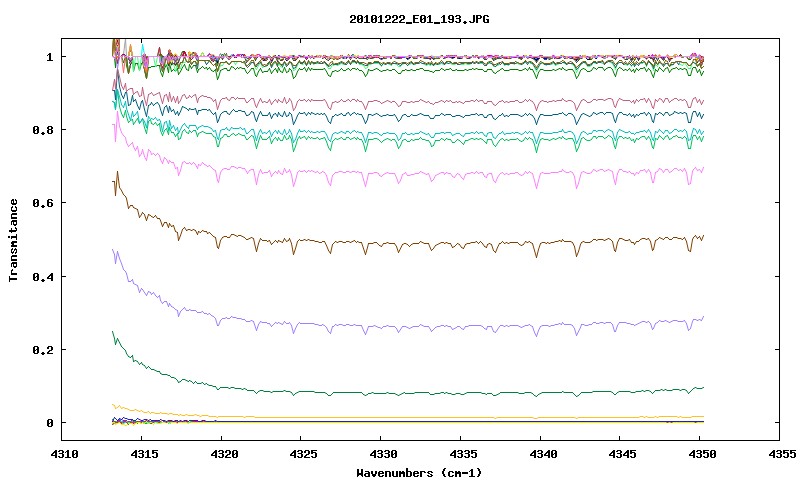Click the x-axis tick label 4330
800x480 pixels.
(383, 454)
